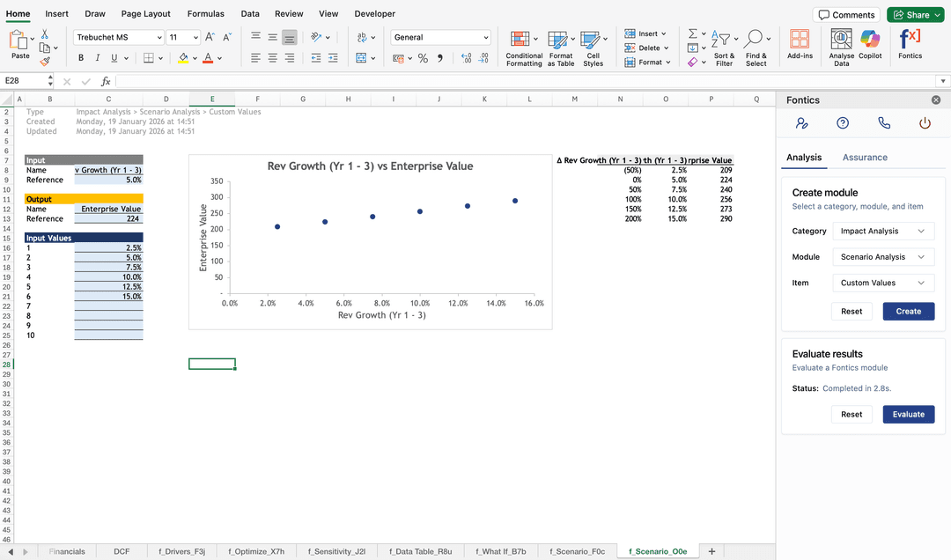951x560 pixels.
Task: Open the Comments button
Action: click(846, 15)
